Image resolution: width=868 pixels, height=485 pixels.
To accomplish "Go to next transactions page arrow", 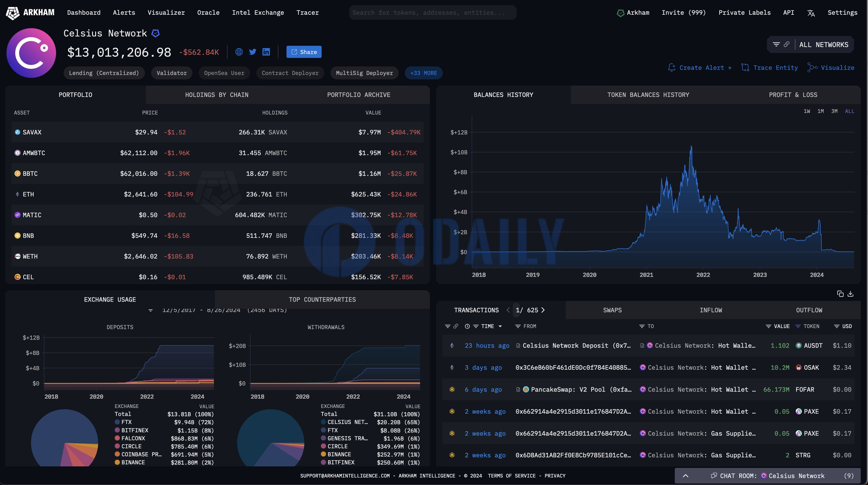I will (543, 310).
